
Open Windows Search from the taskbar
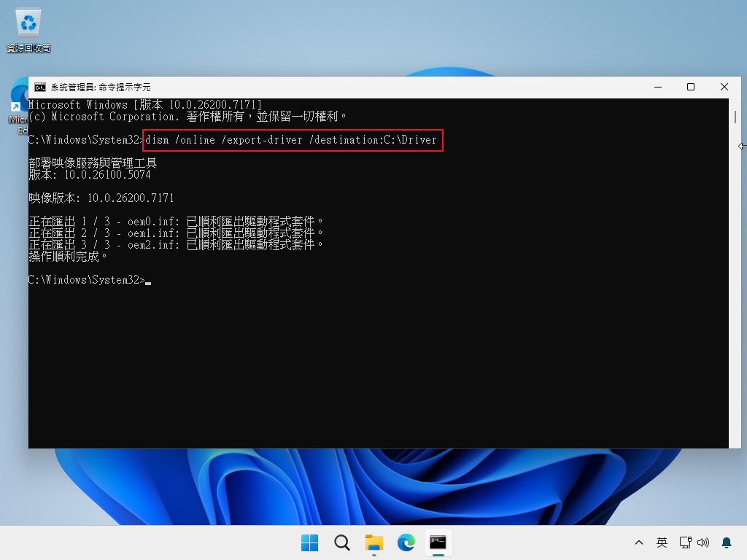click(341, 542)
